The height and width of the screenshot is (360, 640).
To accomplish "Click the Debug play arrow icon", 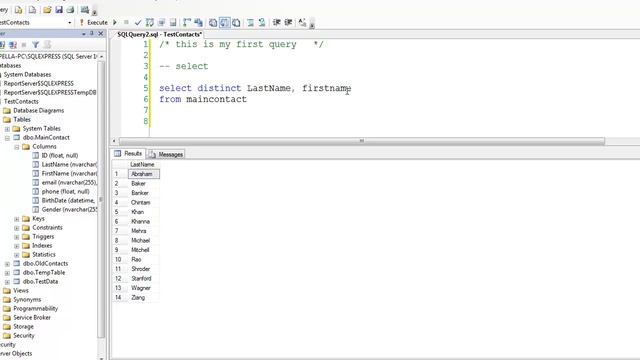I will [x=115, y=22].
